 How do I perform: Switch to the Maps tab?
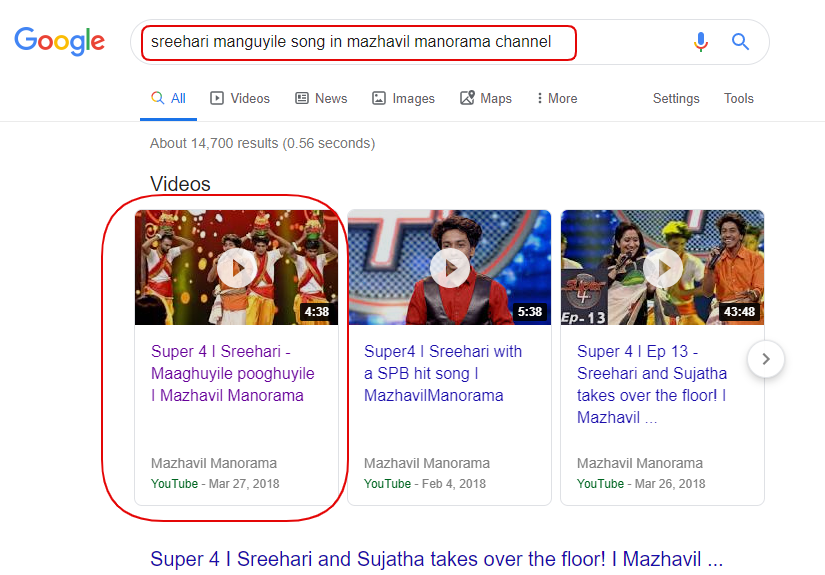486,98
